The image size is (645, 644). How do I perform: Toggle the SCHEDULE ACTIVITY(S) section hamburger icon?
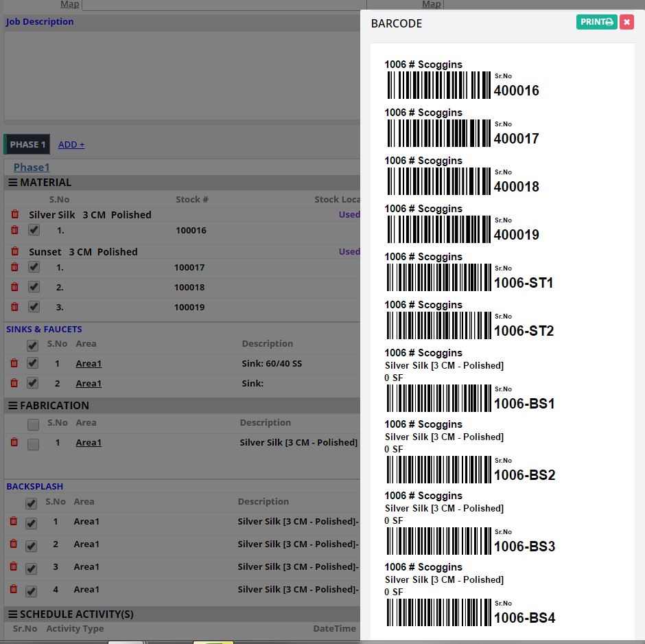[x=13, y=614]
